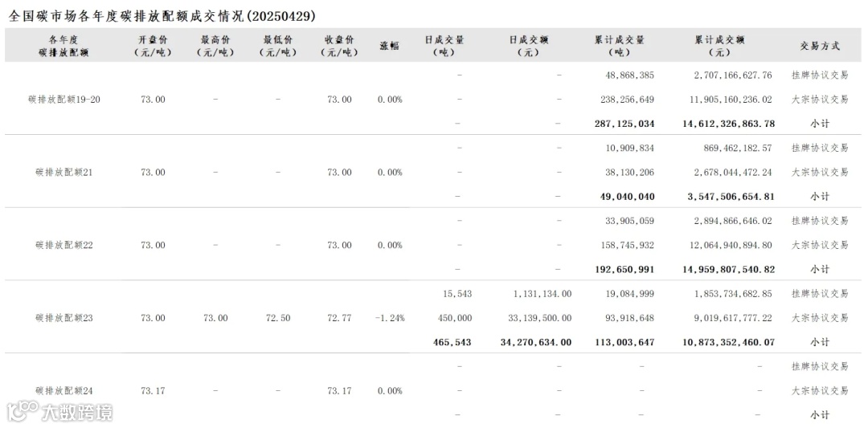Click the 日成交量 column header

444,46
